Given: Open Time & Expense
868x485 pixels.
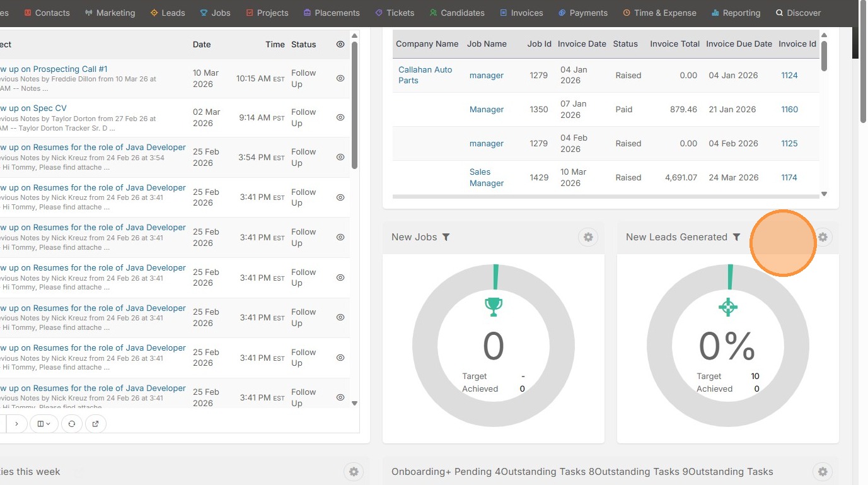Looking at the screenshot, I should pos(659,13).
